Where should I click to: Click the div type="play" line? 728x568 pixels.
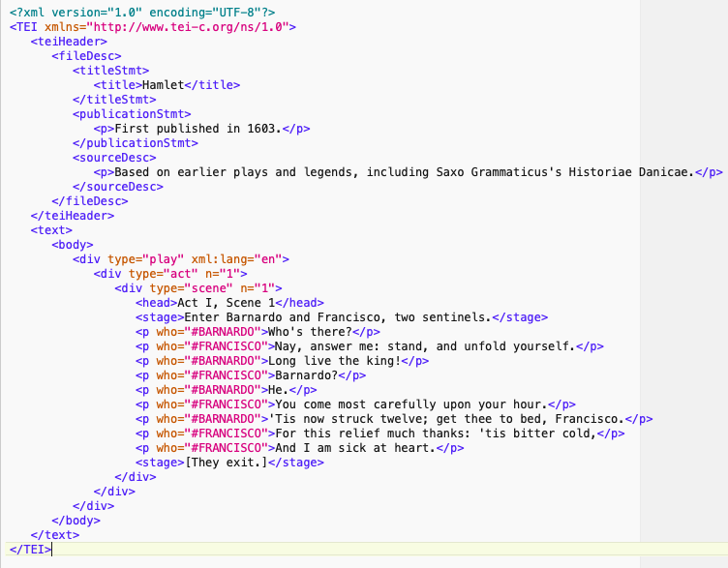(181, 259)
